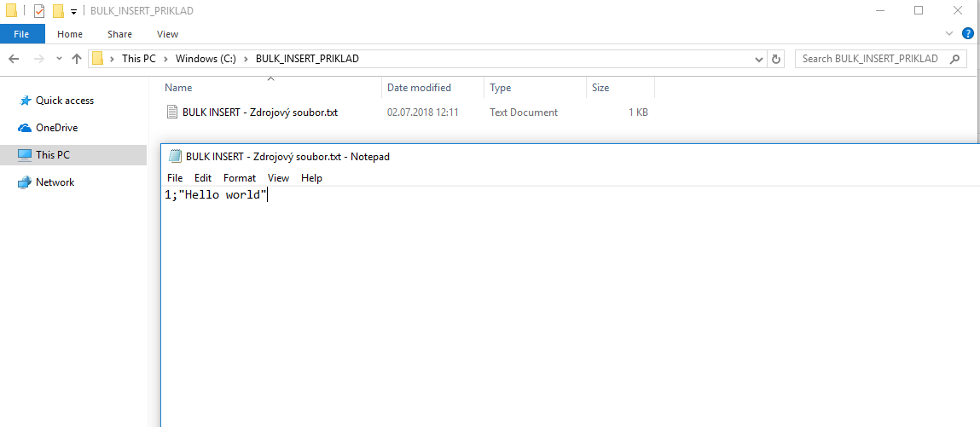Click into the Search BULK_INSERT_PRIKLAD field
Screen dimensions: 980x427
[870, 59]
